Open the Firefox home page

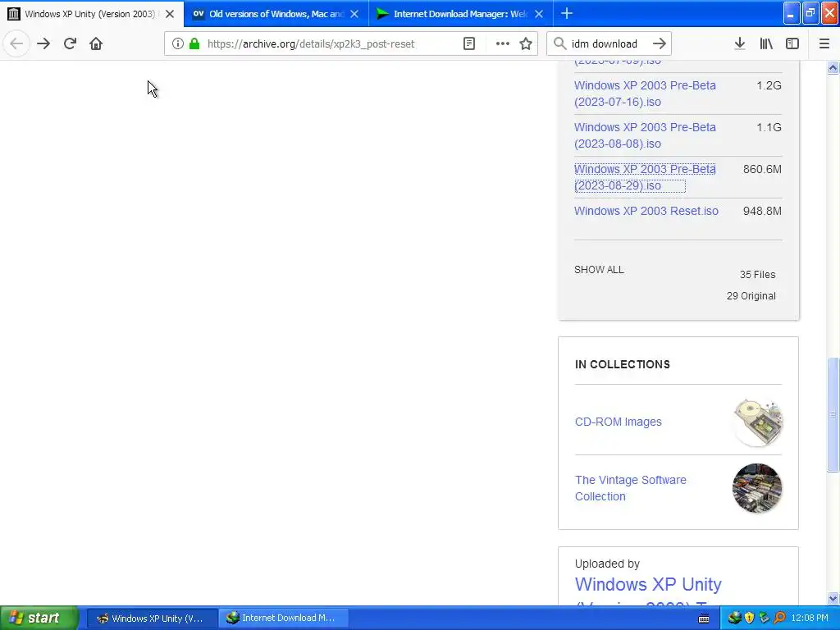tap(96, 43)
